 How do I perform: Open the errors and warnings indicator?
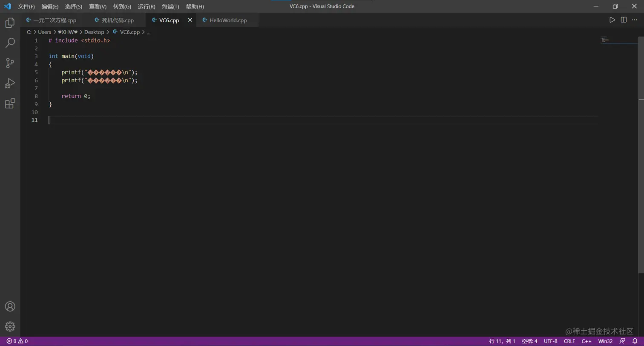tap(17, 341)
